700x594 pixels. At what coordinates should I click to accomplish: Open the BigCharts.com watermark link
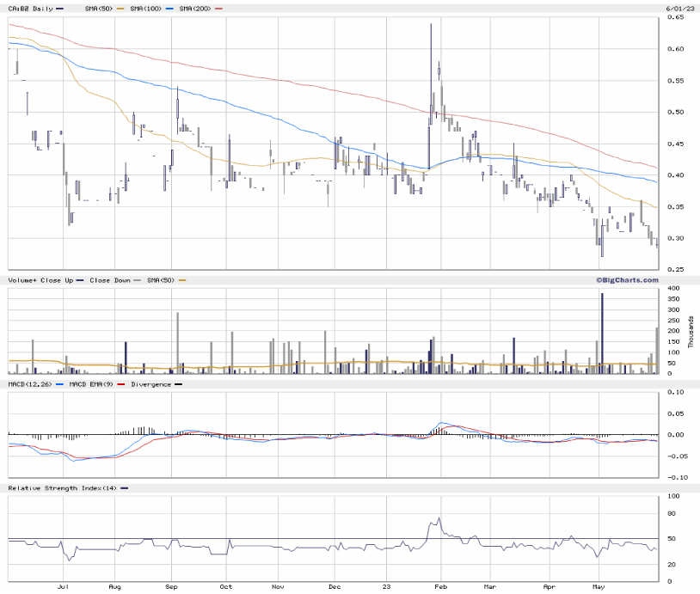626,280
